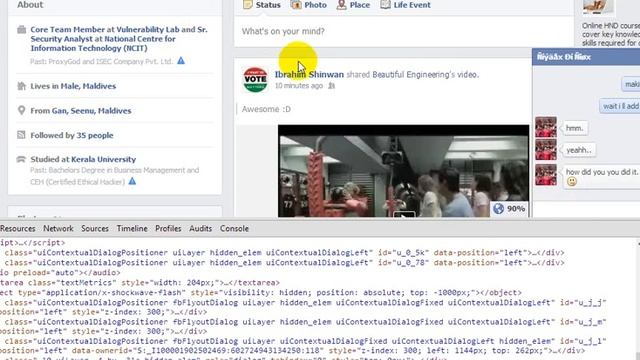Switch to the Network DevTools tab
Image resolution: width=640 pixels, height=360 pixels.
pyautogui.click(x=58, y=229)
